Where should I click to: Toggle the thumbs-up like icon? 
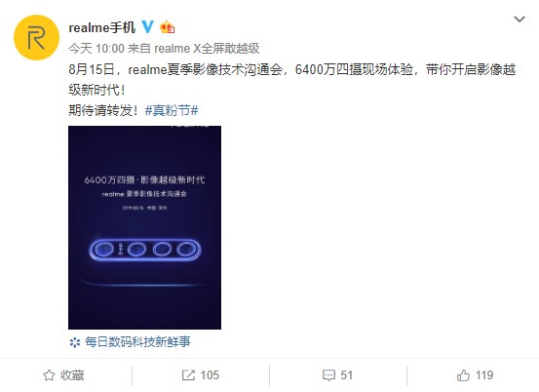pos(463,375)
